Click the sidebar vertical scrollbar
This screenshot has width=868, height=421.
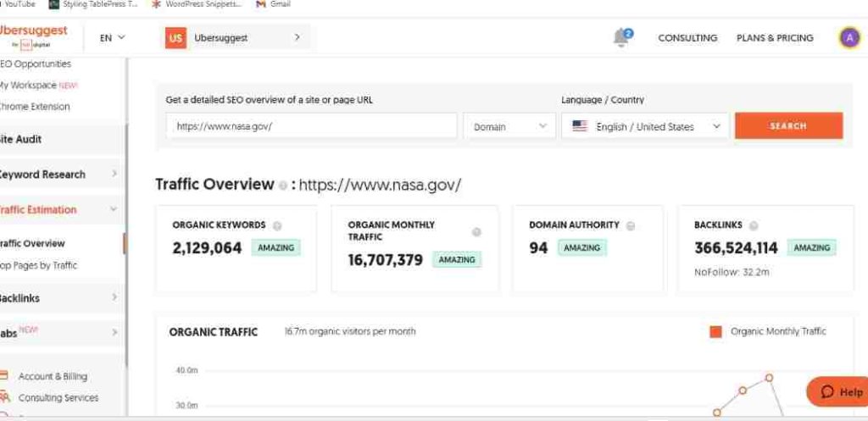pyautogui.click(x=126, y=243)
